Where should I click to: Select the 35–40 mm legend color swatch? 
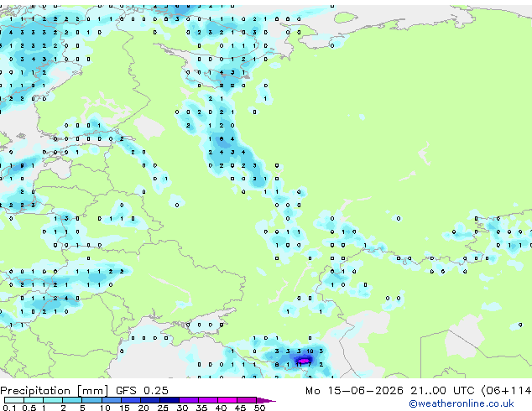tap(208, 400)
